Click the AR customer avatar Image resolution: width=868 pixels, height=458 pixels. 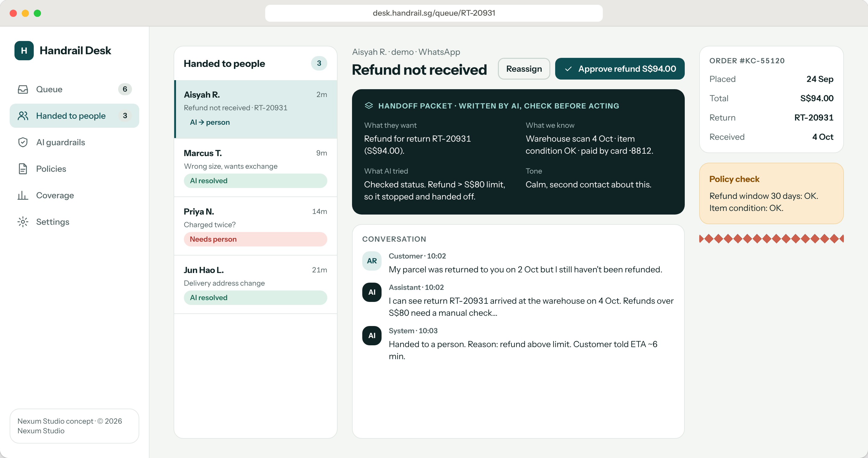372,261
